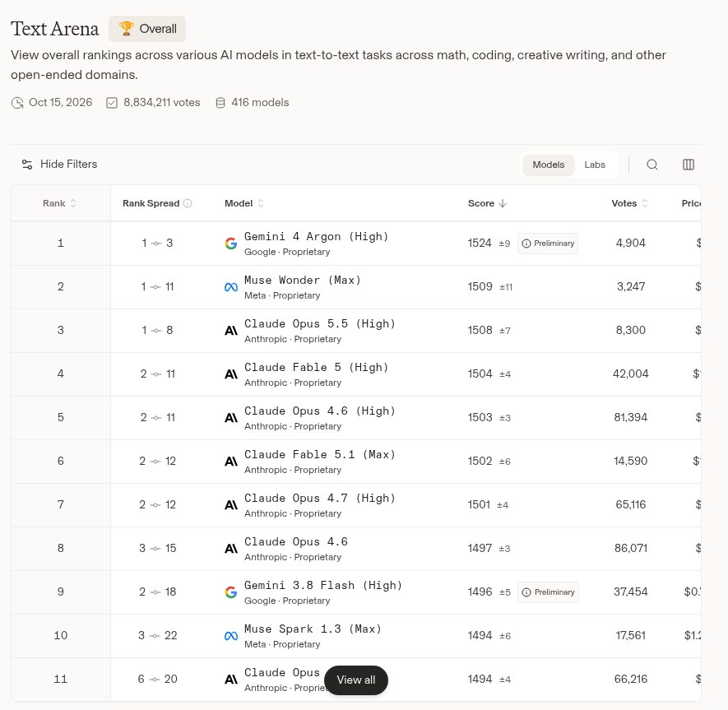The image size is (728, 710).
Task: Click the Google logo beside Gemini 4 Argon
Action: [x=231, y=244]
